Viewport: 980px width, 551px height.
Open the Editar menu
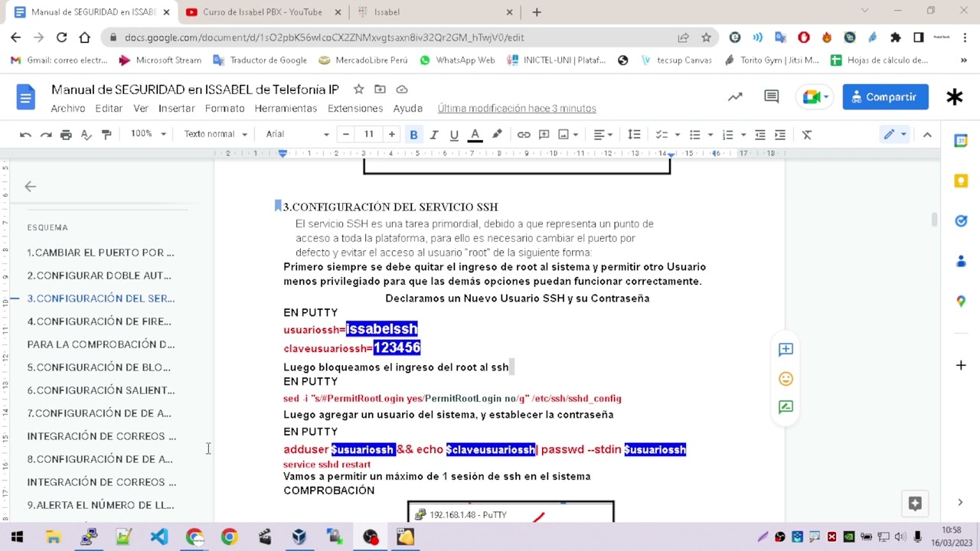(x=109, y=109)
